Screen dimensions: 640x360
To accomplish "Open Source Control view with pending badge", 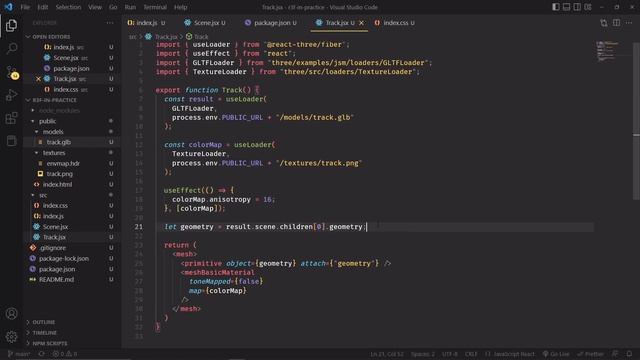I will point(12,72).
